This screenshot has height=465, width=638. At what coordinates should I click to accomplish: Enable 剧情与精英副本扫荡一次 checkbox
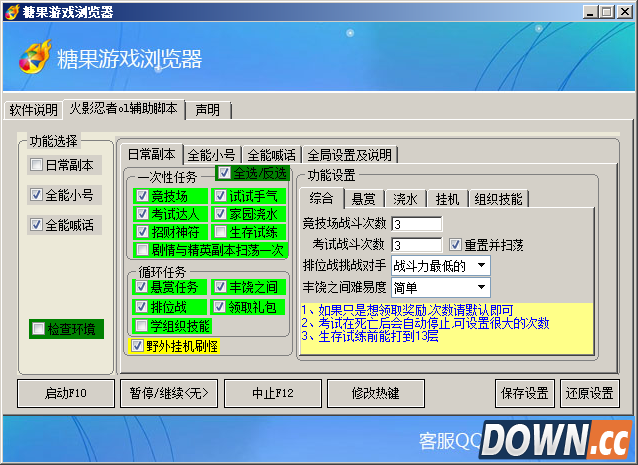[x=142, y=249]
